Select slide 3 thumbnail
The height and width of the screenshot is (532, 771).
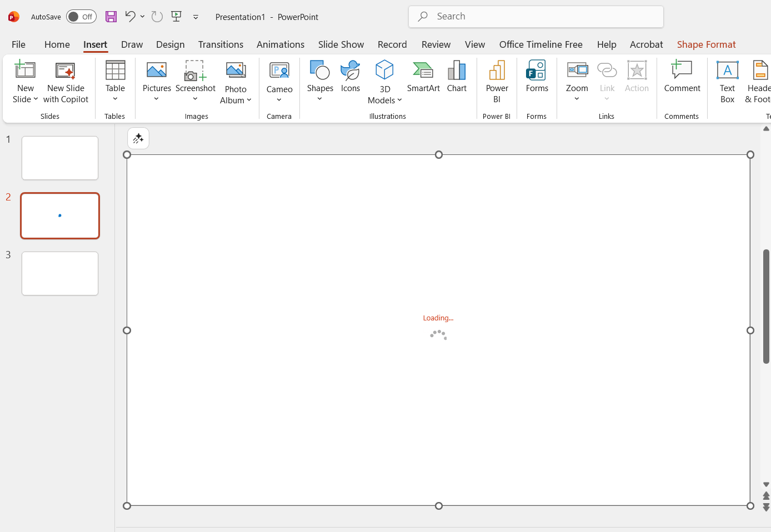point(60,274)
